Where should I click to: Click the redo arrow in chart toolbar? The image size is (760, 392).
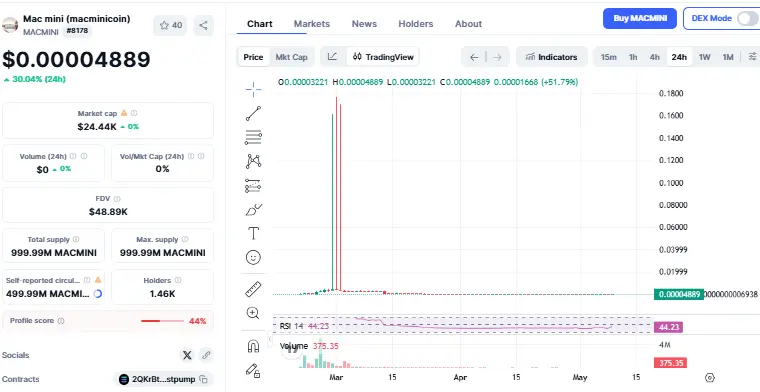coord(497,57)
